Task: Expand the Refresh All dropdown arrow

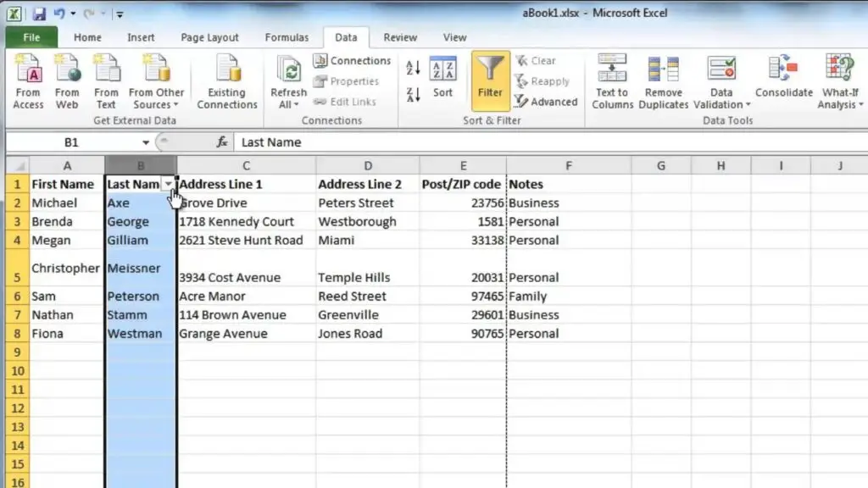Action: click(x=295, y=105)
